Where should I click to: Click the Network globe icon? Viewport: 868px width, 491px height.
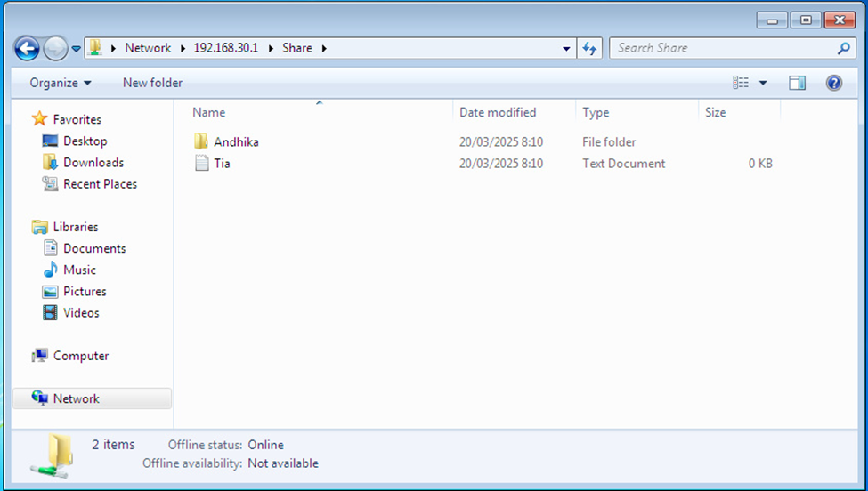[x=39, y=398]
